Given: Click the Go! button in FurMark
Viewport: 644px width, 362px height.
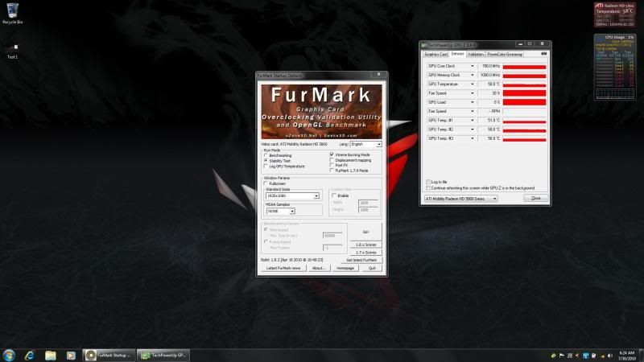Looking at the screenshot, I should click(x=365, y=232).
